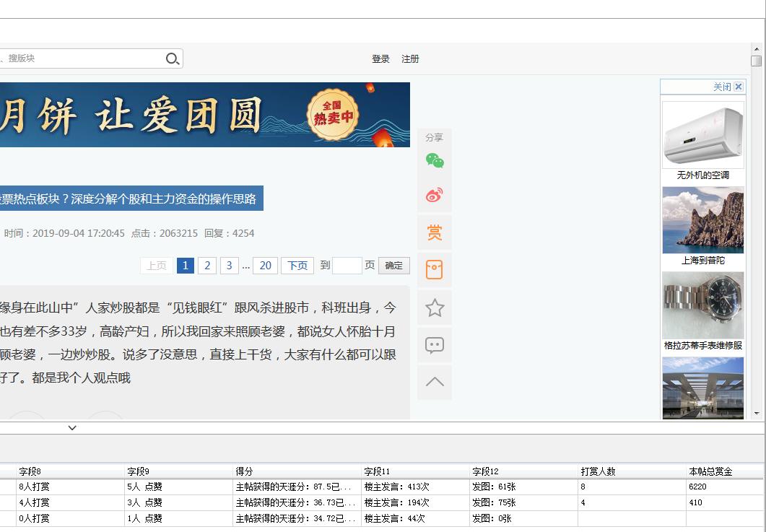Collapse the post content chevron
The width and height of the screenshot is (766, 532).
pos(72,427)
